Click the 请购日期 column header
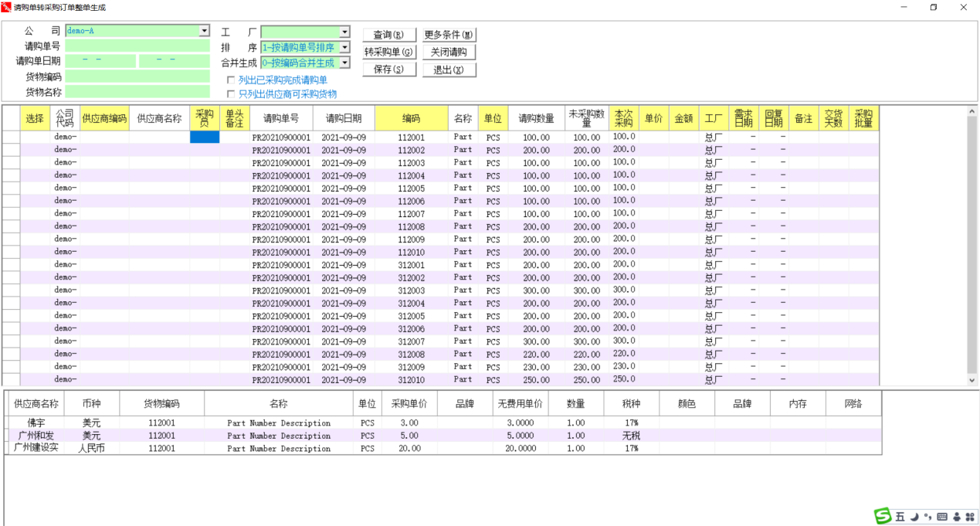Image resolution: width=980 pixels, height=526 pixels. [344, 118]
